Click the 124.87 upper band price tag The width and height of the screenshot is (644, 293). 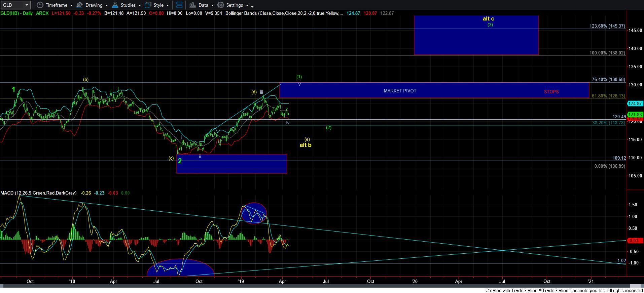click(636, 104)
